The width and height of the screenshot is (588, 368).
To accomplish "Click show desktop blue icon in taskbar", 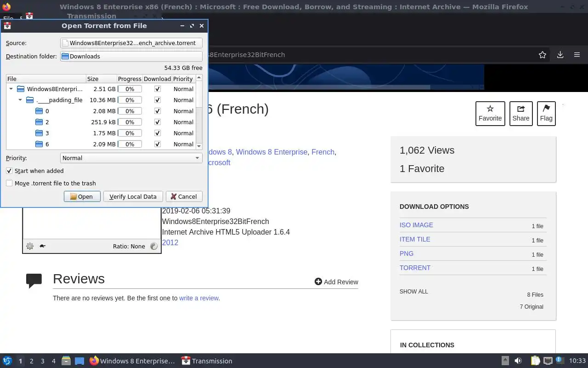I will (79, 361).
